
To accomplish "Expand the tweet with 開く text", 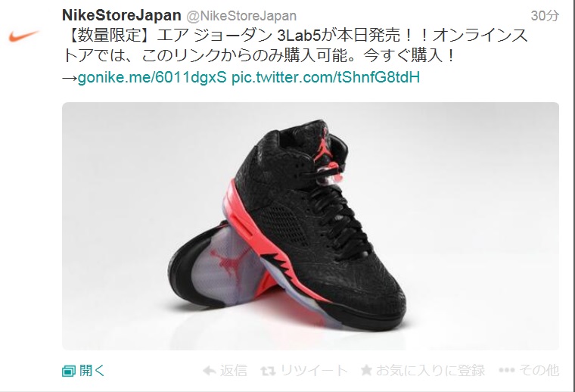I will tap(92, 370).
